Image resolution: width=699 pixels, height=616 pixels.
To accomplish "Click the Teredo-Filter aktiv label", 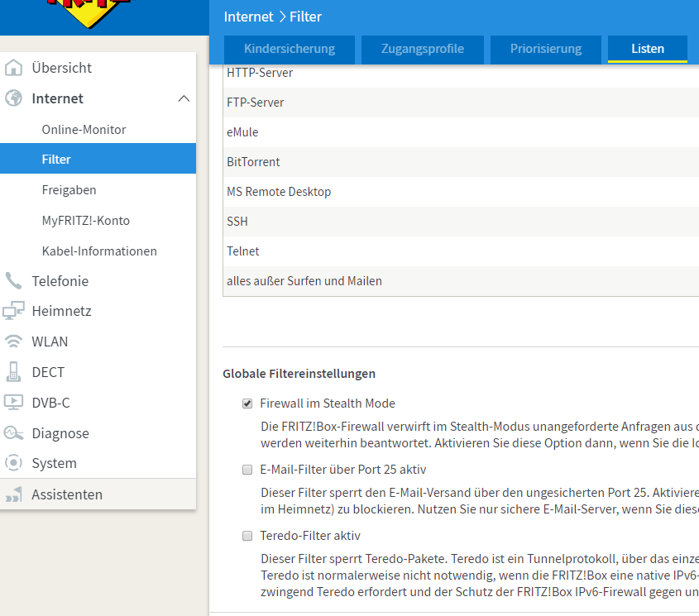I will pos(310,535).
